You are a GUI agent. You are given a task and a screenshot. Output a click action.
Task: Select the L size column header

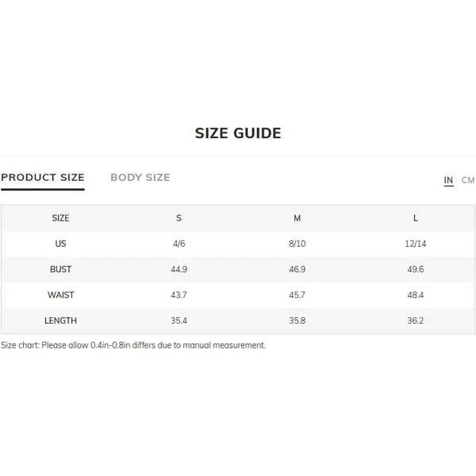415,218
